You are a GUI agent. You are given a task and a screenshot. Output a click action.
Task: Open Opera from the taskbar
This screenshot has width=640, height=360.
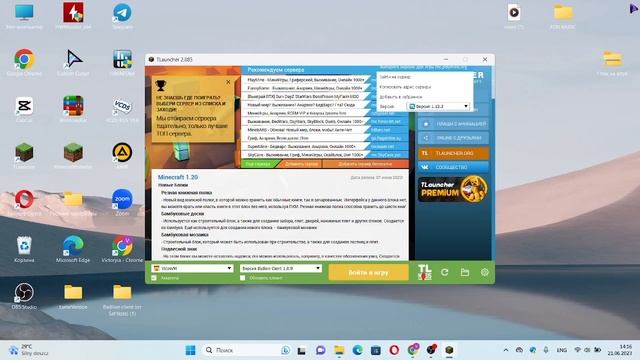coord(394,350)
